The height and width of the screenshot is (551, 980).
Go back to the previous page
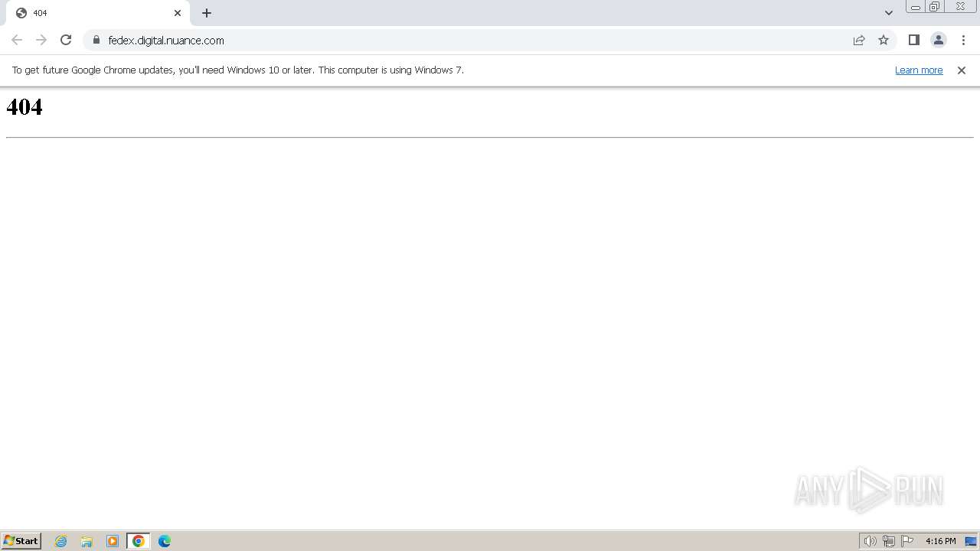coord(17,40)
